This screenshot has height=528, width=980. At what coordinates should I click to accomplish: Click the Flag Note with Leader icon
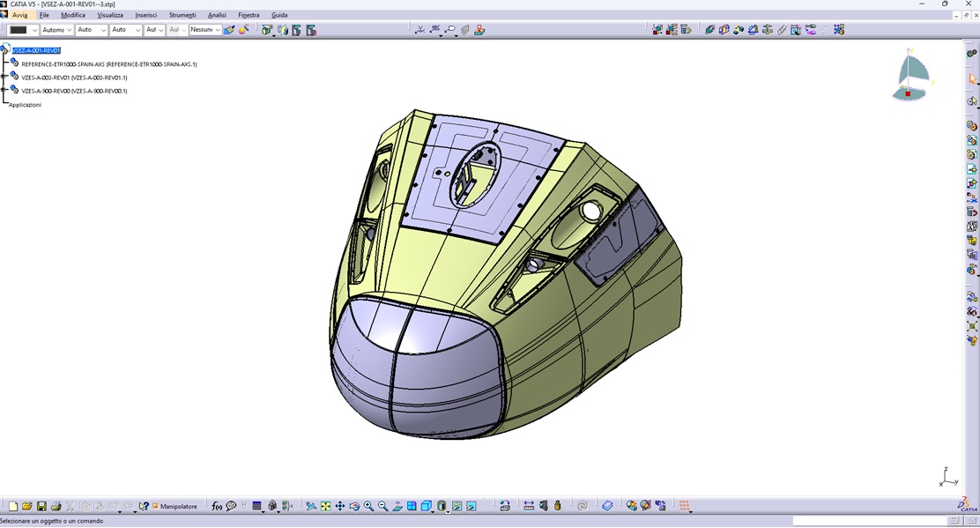[x=450, y=29]
